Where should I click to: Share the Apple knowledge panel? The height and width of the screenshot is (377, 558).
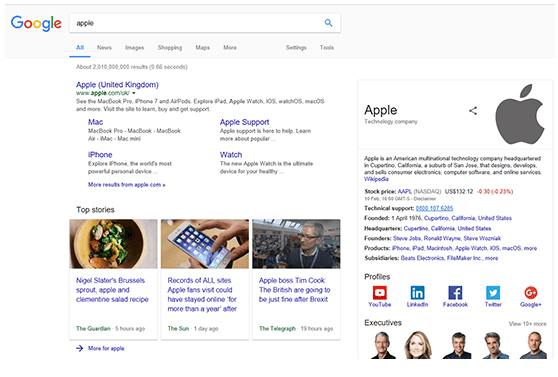pos(473,111)
